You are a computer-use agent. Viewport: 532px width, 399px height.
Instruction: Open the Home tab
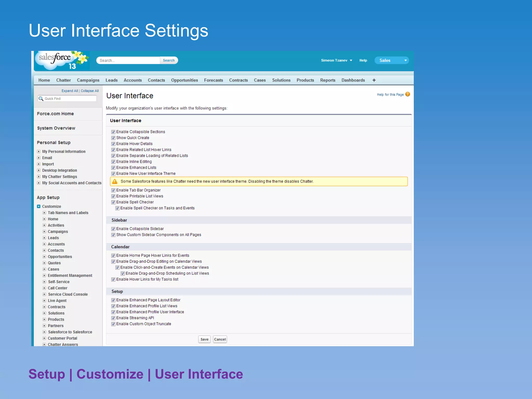point(44,80)
